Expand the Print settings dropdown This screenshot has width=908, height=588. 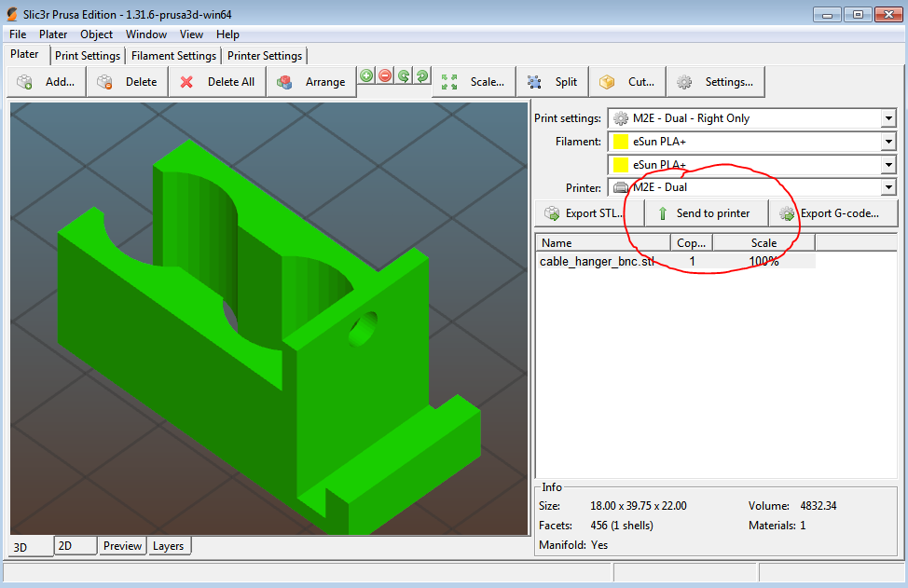tap(887, 118)
